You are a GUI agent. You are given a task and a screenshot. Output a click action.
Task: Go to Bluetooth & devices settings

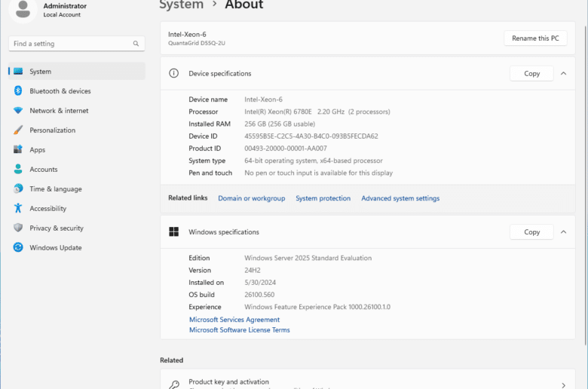point(77,90)
